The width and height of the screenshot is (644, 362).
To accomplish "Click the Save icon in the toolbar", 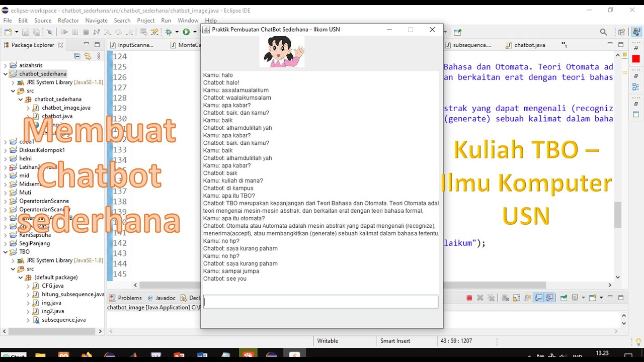I will click(x=27, y=32).
